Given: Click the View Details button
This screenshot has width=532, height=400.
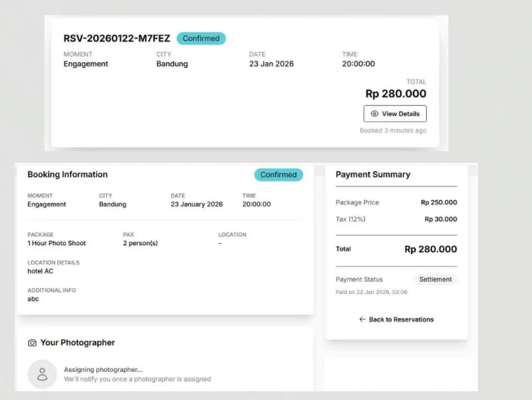Looking at the screenshot, I should [395, 113].
